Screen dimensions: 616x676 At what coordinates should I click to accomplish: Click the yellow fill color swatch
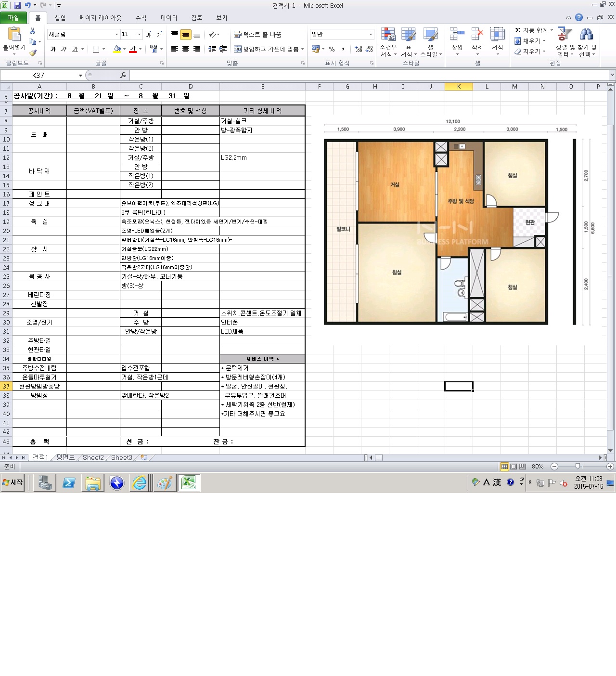pos(117,49)
